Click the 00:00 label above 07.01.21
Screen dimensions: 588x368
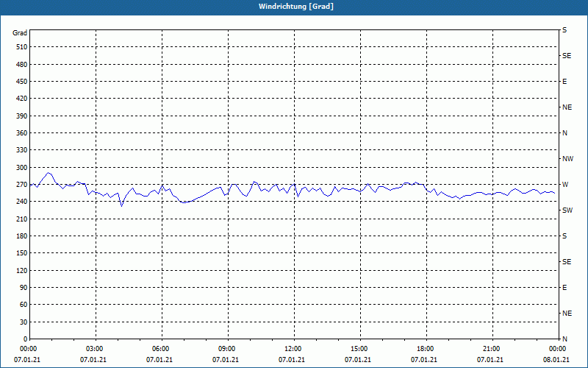coord(28,349)
